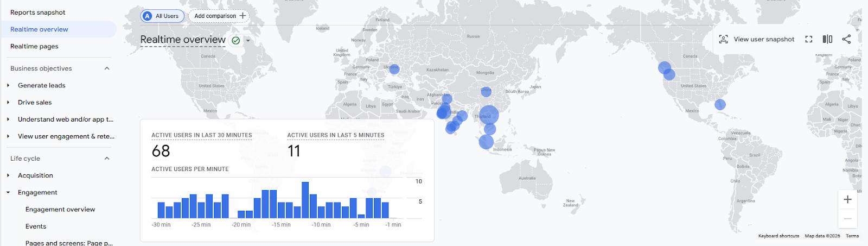Collapse the Engagement arrow
The width and height of the screenshot is (868, 246).
point(8,192)
